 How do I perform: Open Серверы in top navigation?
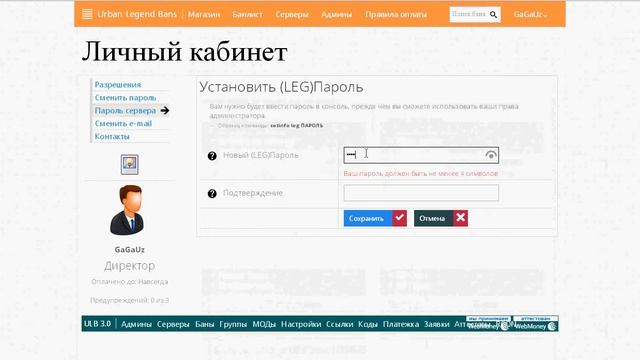292,14
